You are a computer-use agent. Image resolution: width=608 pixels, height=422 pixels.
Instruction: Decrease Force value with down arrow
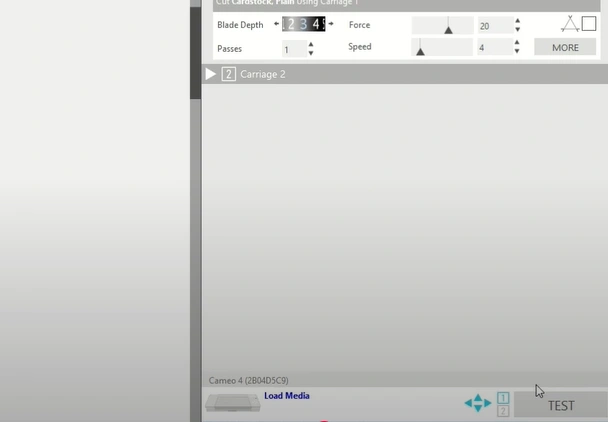[x=518, y=29]
